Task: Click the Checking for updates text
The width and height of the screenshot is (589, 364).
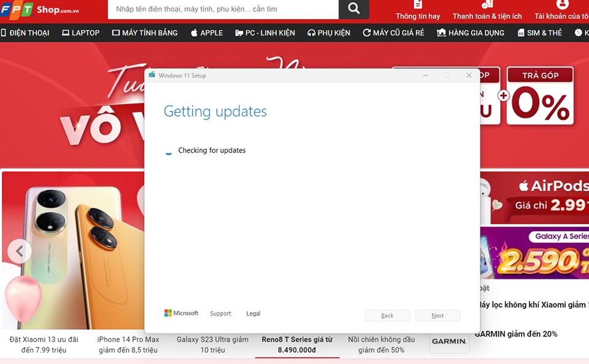Action: click(212, 150)
